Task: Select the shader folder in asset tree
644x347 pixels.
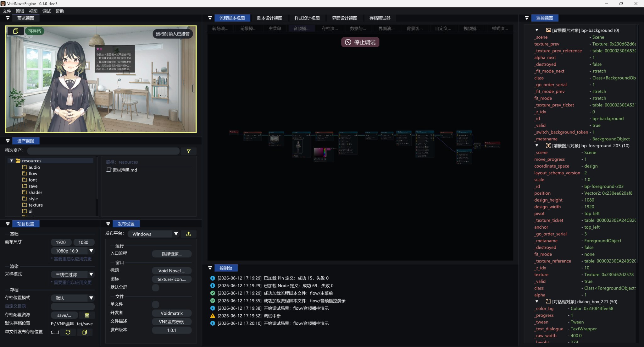Action: (35, 192)
